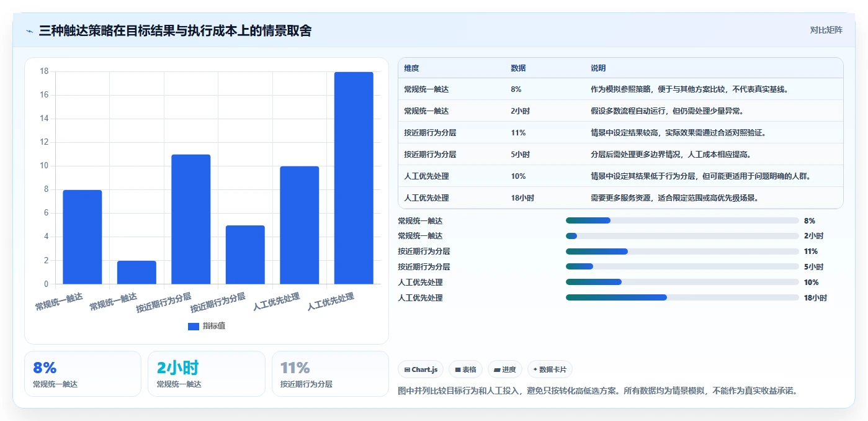Click the 人工优先处理 table cell in the 10% row
868x421 pixels.
(426, 176)
